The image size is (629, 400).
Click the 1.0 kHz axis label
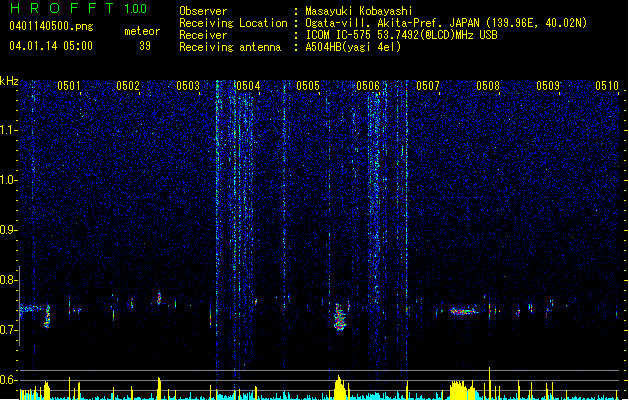coord(9,180)
